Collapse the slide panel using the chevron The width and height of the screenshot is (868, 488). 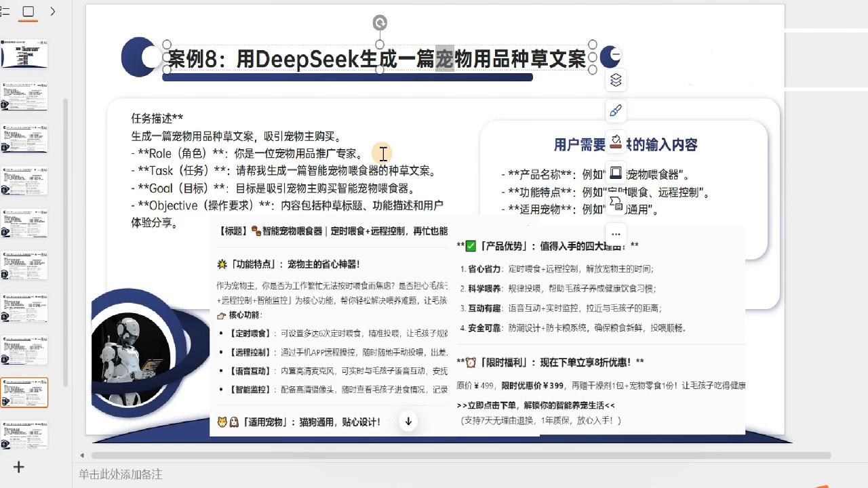point(53,12)
